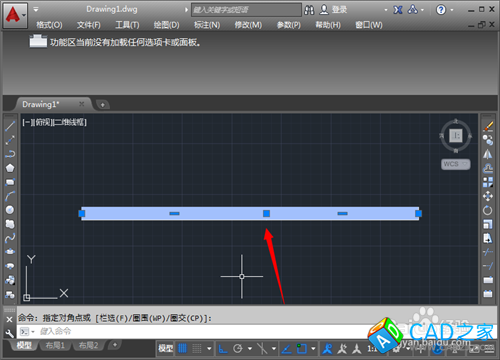Open the 修改(M) menu
The height and width of the screenshot is (360, 500).
click(248, 25)
